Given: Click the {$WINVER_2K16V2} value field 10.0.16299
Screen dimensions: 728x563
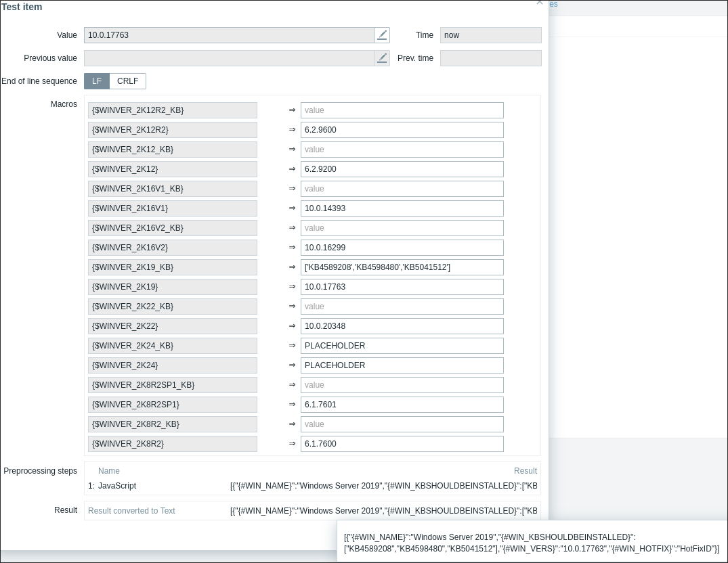Looking at the screenshot, I should click(x=402, y=248).
